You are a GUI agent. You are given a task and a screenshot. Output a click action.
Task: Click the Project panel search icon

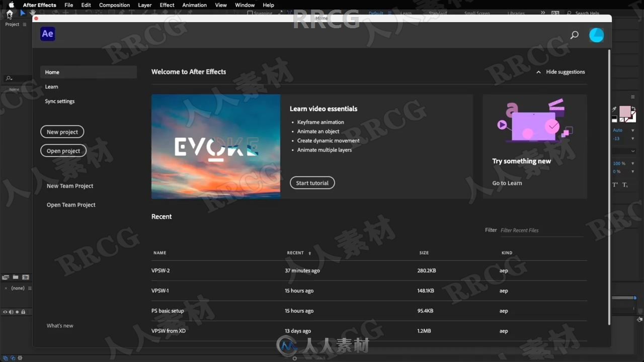(9, 78)
